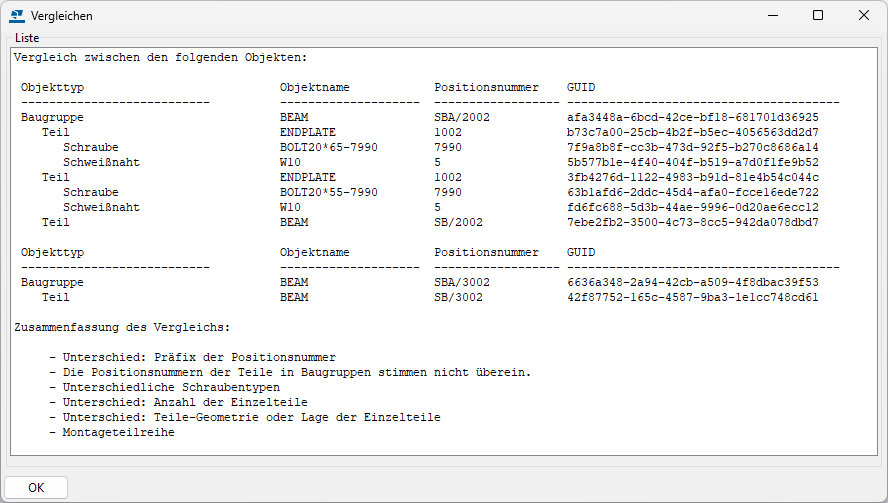Click 'Zusammenfassung des Vergleichs:' heading
The image size is (888, 503).
(x=122, y=327)
